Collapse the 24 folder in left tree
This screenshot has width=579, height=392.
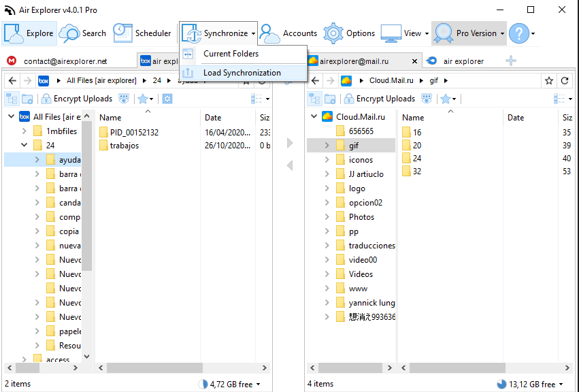(24, 145)
